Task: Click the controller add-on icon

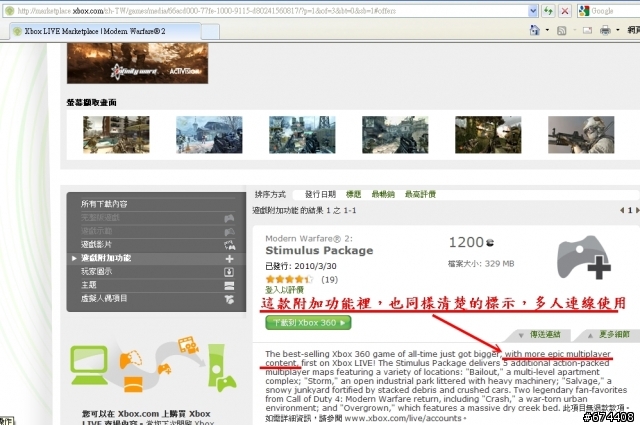Action: pos(584,257)
